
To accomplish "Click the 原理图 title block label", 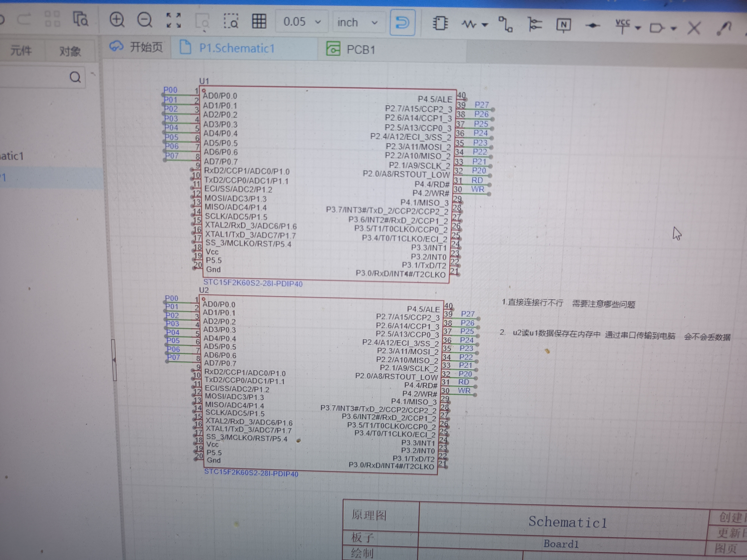I will pos(369,515).
